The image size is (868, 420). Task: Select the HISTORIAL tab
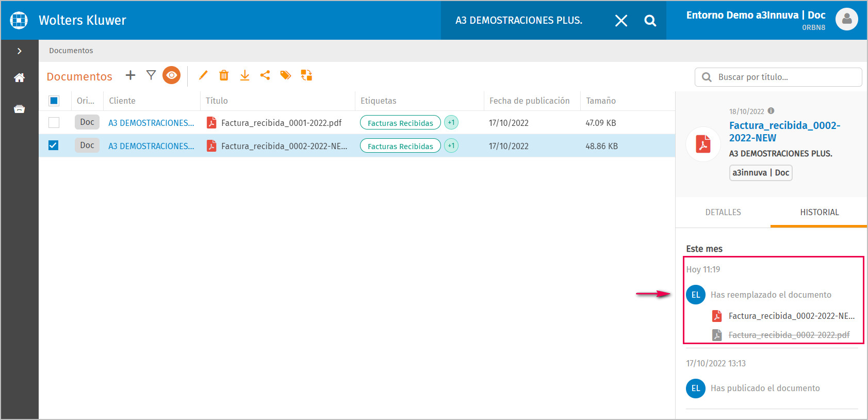click(x=819, y=212)
